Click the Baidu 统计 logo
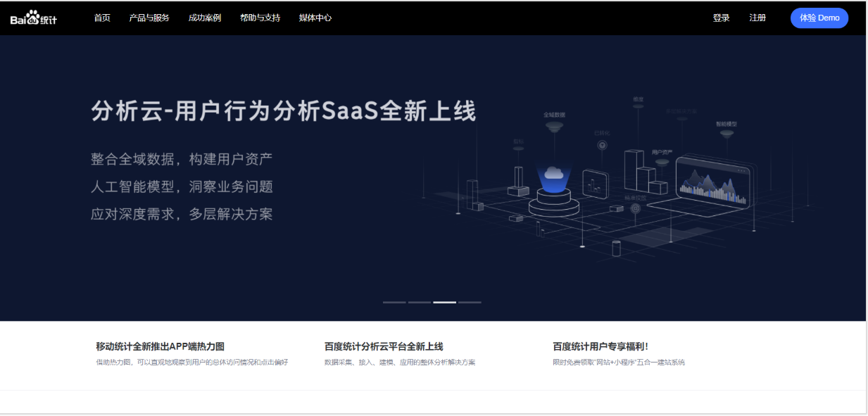The image size is (868, 416). click(33, 18)
